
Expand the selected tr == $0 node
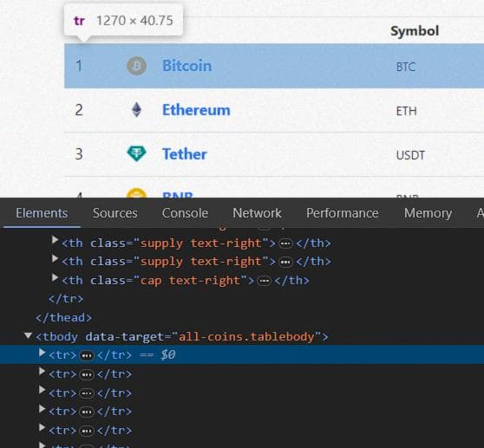coord(42,353)
